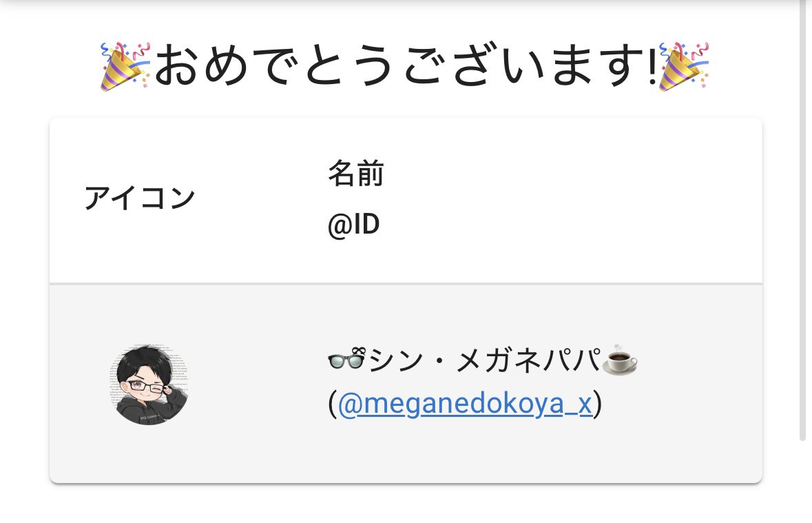812x523 pixels.
Task: Click the glasses emoji before シン
Action: click(347, 359)
